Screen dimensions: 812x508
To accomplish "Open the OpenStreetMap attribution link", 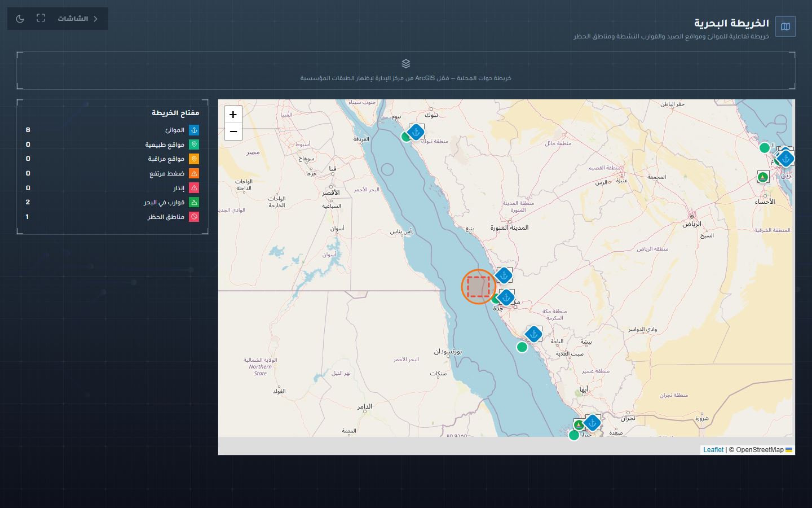I will tap(760, 450).
